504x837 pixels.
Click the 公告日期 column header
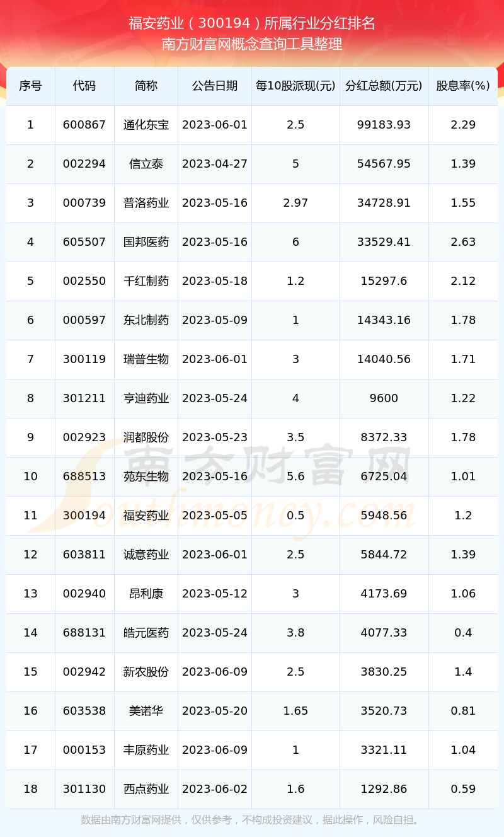(x=215, y=86)
